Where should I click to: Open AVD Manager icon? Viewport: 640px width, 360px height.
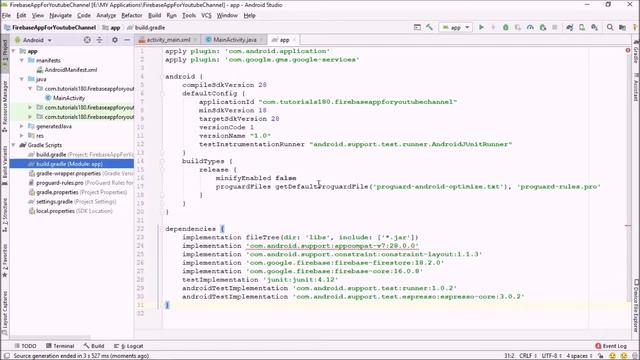[582, 27]
